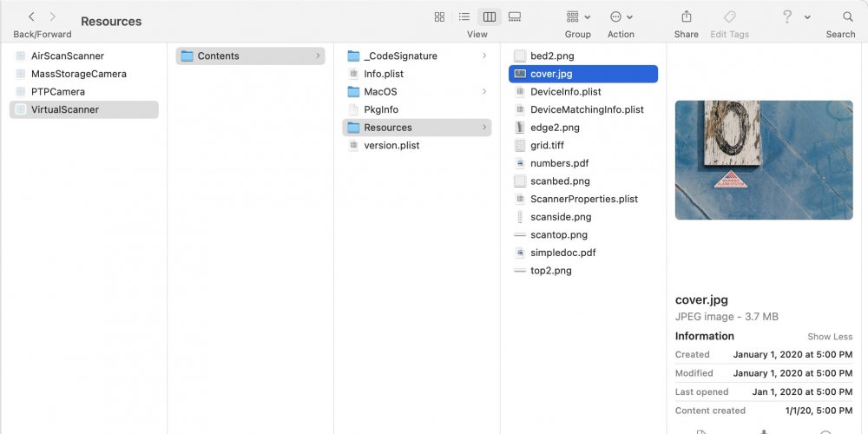
Task: Click the Share toolbar icon
Action: (687, 16)
